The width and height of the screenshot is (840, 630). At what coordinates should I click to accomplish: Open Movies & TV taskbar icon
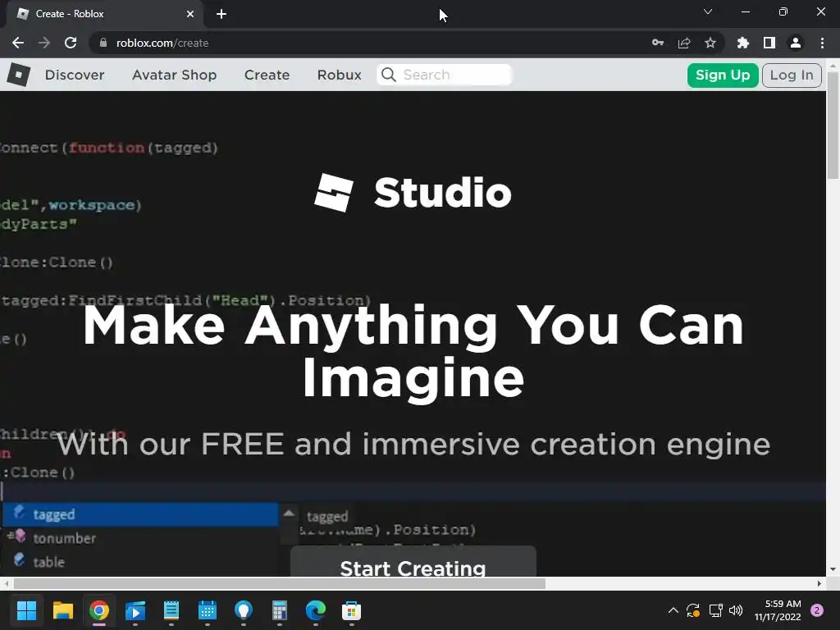click(x=135, y=610)
